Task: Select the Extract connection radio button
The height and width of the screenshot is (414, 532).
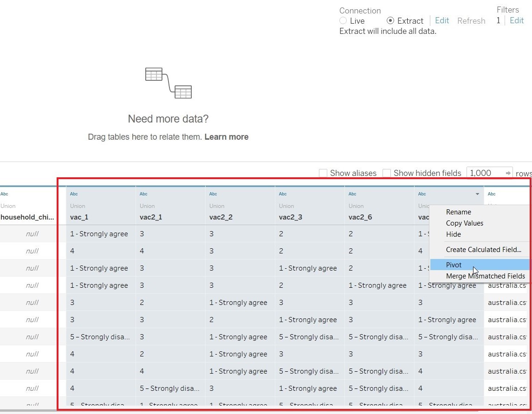Action: (x=390, y=21)
